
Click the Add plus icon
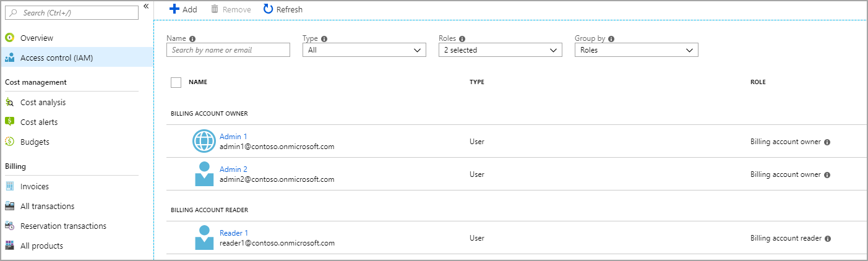(x=174, y=9)
